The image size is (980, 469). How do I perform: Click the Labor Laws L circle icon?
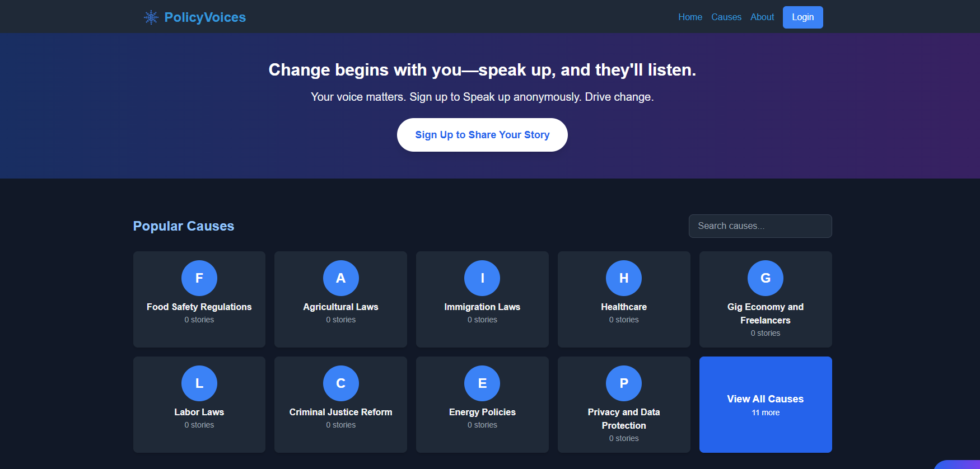coord(199,383)
